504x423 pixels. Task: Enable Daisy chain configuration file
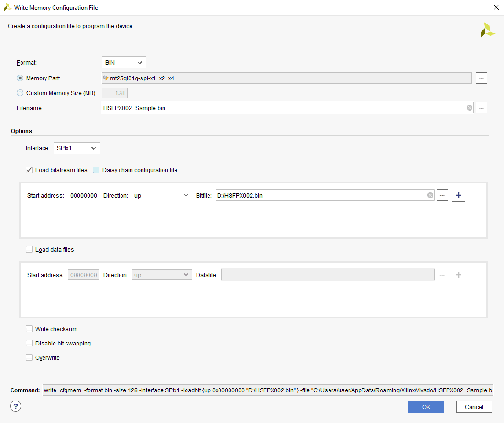[96, 170]
